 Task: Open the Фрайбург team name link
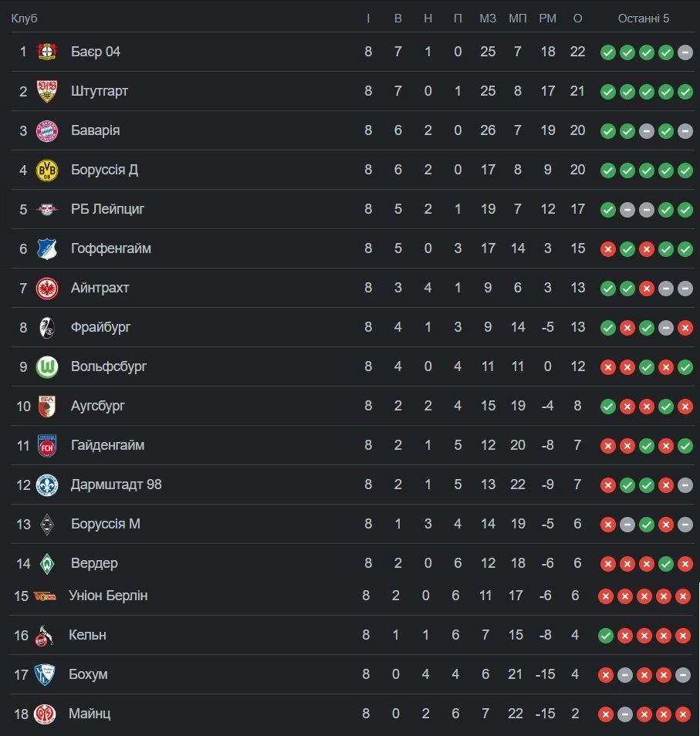100,327
